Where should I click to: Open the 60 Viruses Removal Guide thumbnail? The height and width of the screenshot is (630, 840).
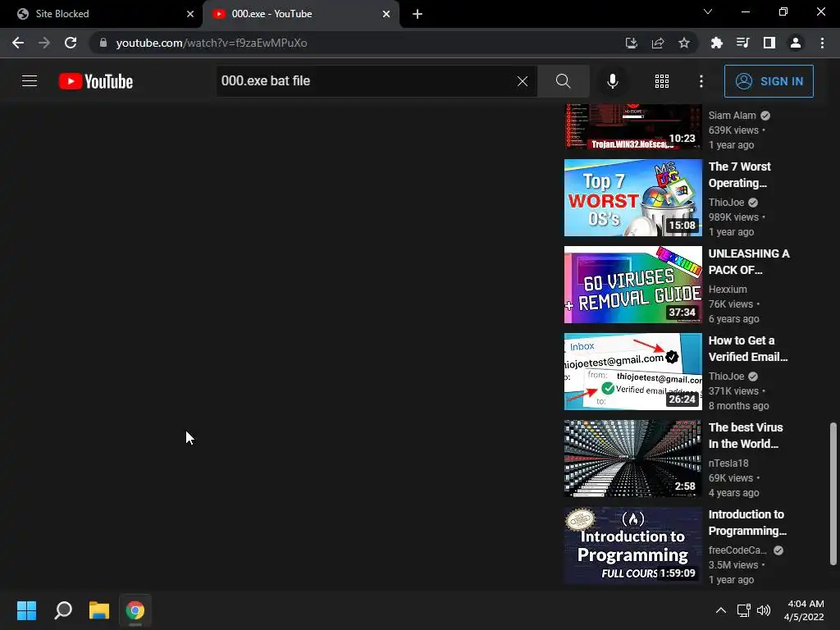click(632, 285)
